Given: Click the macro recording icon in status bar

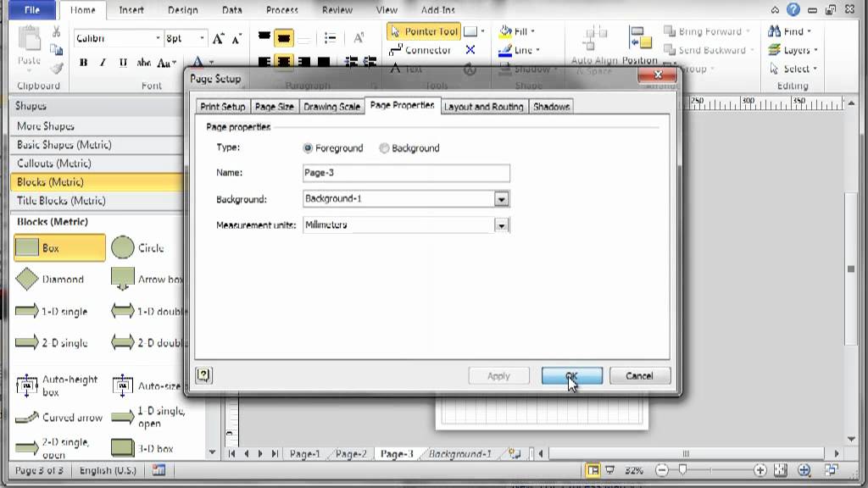Looking at the screenshot, I should coord(159,470).
